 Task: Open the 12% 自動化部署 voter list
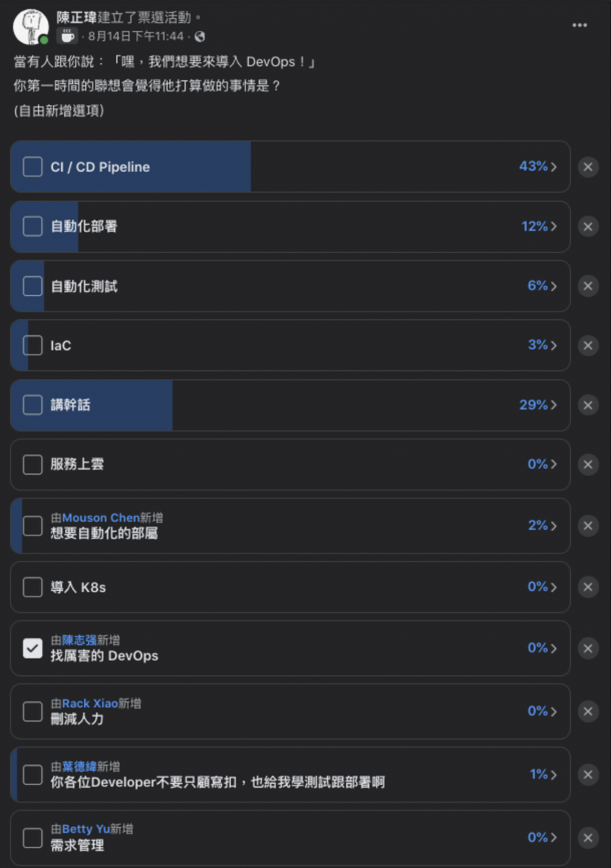539,226
